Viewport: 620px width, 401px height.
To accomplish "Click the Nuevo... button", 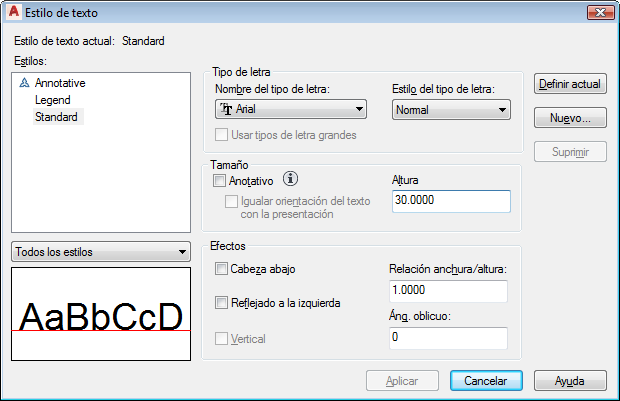I will [570, 118].
